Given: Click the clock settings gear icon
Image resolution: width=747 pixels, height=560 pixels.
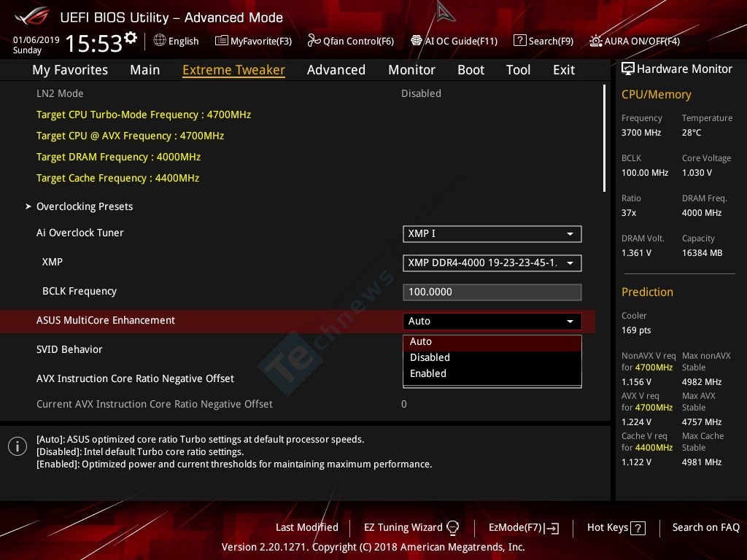Looking at the screenshot, I should click(131, 38).
